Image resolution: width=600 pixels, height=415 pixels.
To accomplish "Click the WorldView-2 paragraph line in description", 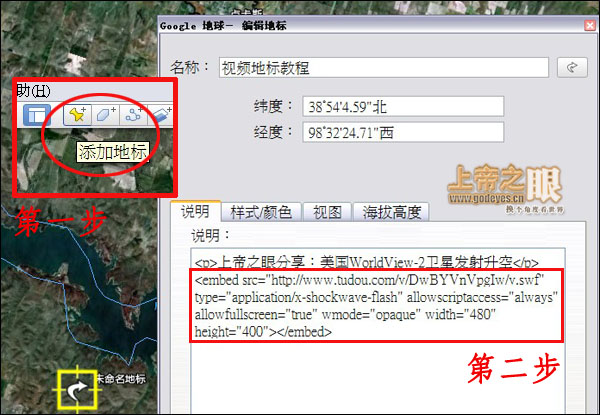I will (x=367, y=262).
